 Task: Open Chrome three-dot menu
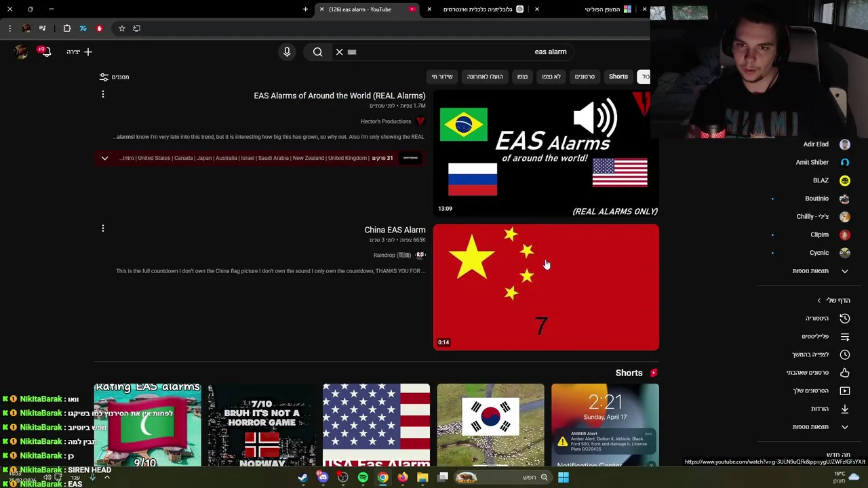(9, 28)
